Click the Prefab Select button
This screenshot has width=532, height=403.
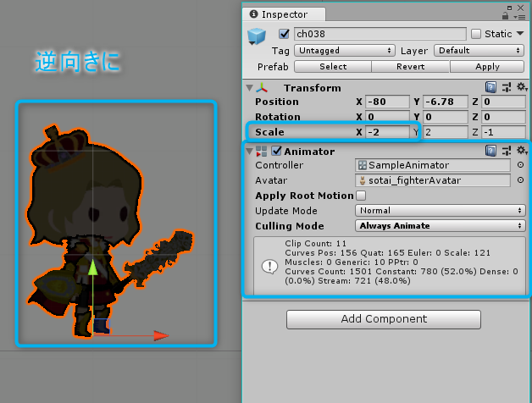(333, 67)
